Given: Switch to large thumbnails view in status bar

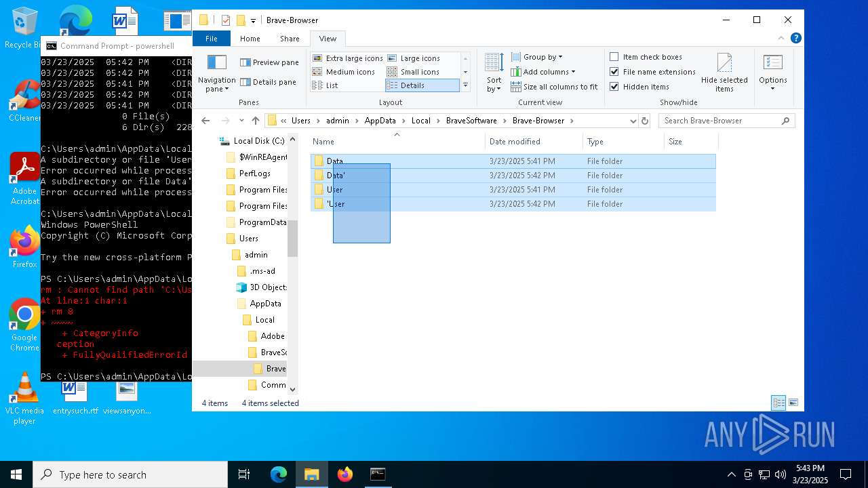Looking at the screenshot, I should 793,403.
